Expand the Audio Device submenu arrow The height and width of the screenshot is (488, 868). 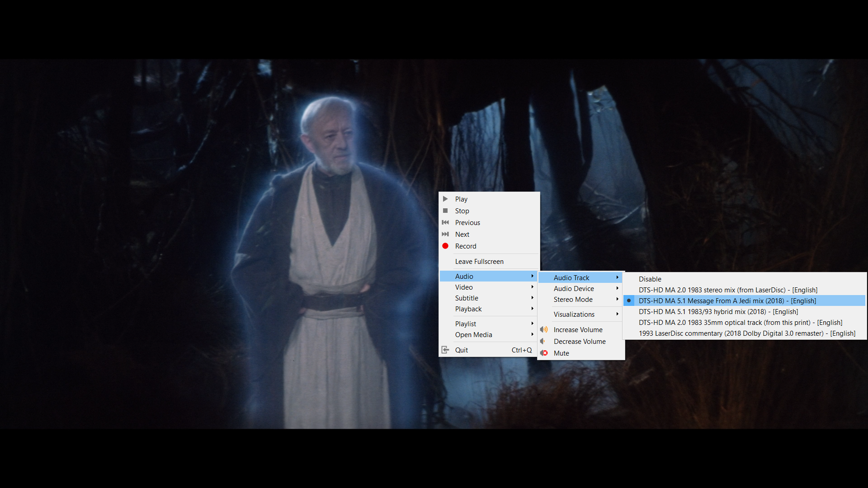point(617,288)
